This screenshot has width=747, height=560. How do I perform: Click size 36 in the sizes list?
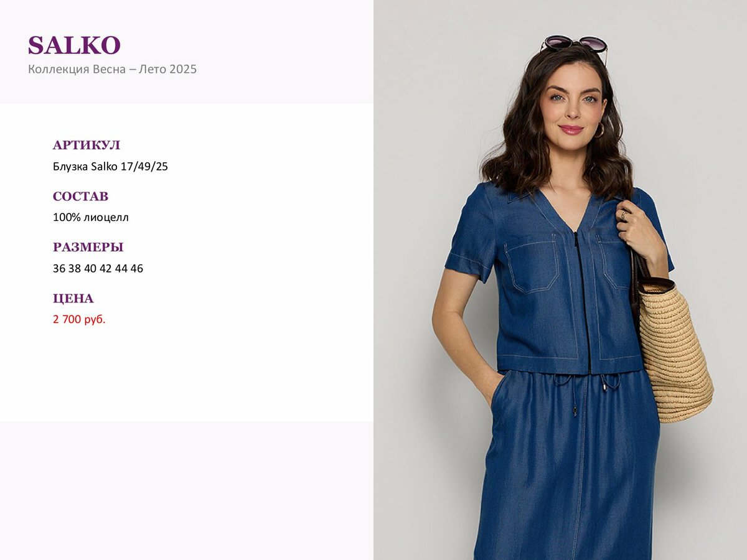[59, 269]
